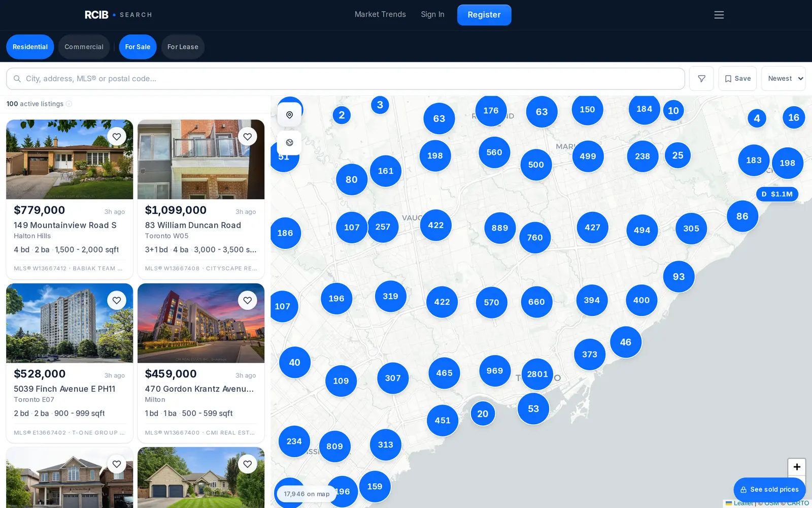Click the 570 map cluster

pyautogui.click(x=491, y=302)
